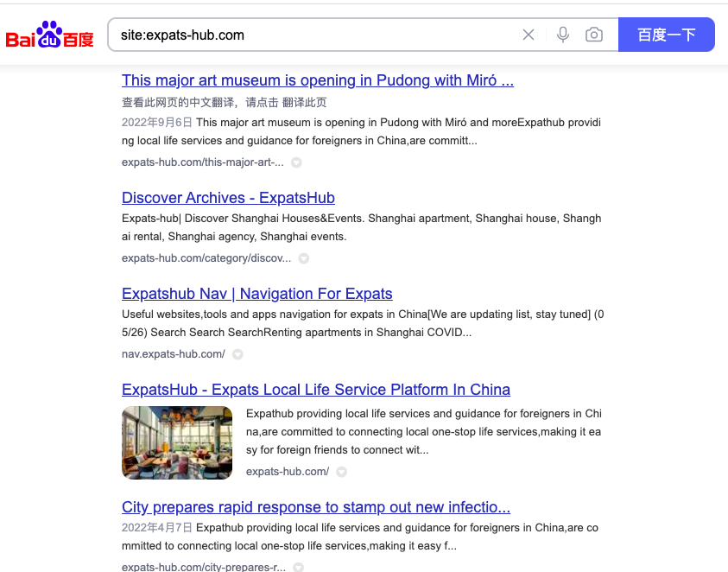Expand arrow next to expats-hub.com/city-prepares URL
Screen dimensions: 728x572
(x=298, y=568)
